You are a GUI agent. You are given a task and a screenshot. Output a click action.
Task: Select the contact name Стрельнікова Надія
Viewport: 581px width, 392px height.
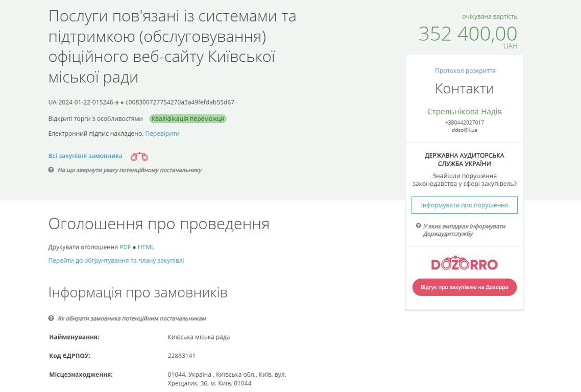point(465,112)
